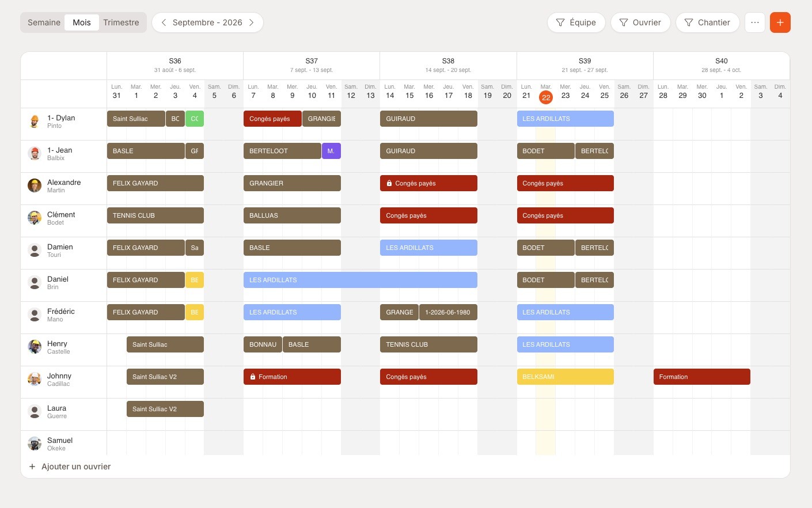
Task: Switch to Trimestre view
Action: pos(121,22)
